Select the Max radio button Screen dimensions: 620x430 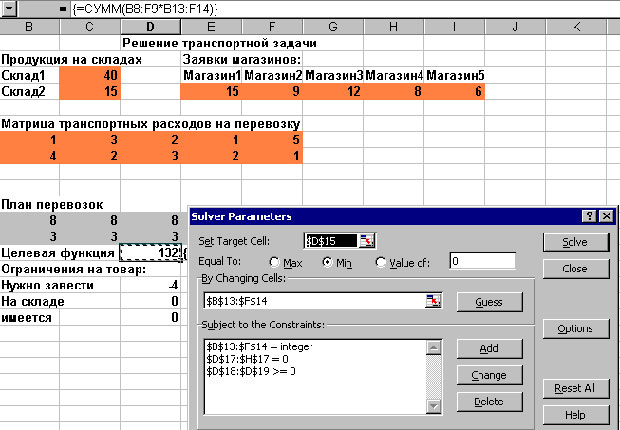[x=274, y=262]
